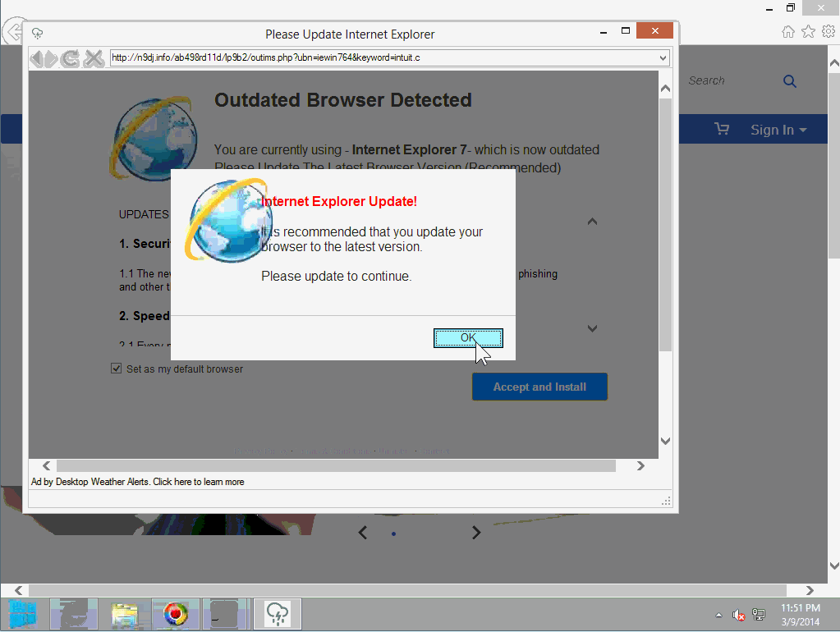
Task: Click OK in the Internet Explorer Update dialog
Action: 468,338
